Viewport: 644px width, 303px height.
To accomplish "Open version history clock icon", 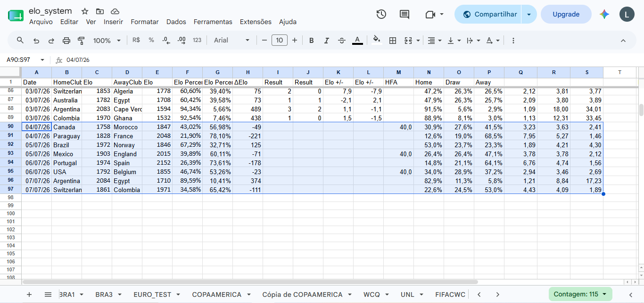I will (x=381, y=14).
